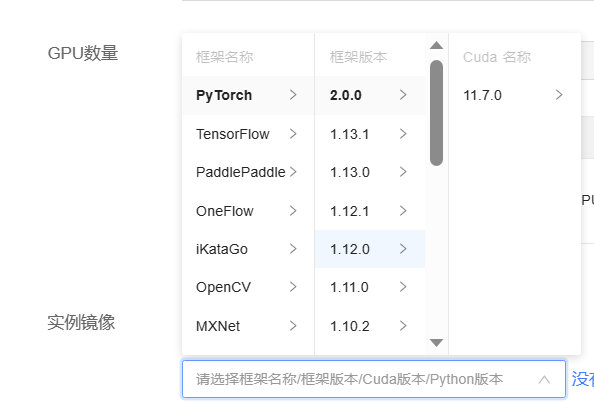The height and width of the screenshot is (404, 594).
Task: Select iKataGo framework entry
Action: coord(248,249)
